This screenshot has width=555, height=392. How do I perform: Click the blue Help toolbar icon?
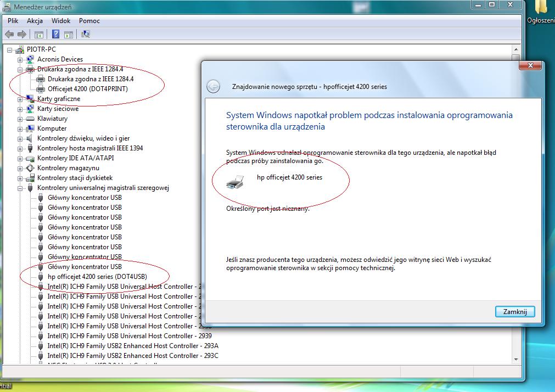tap(55, 34)
